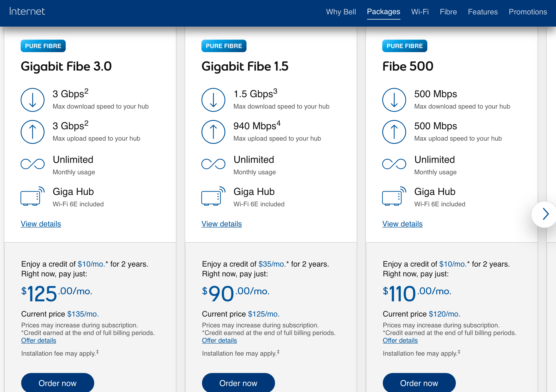Click the $35/mo. credit amount
This screenshot has height=392, width=556.
272,264
